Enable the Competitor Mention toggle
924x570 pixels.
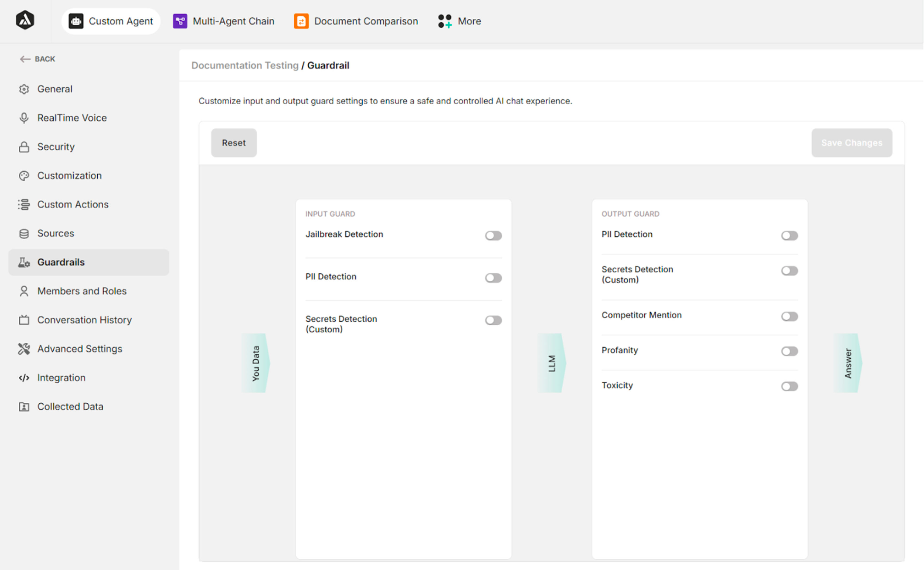pyautogui.click(x=790, y=316)
